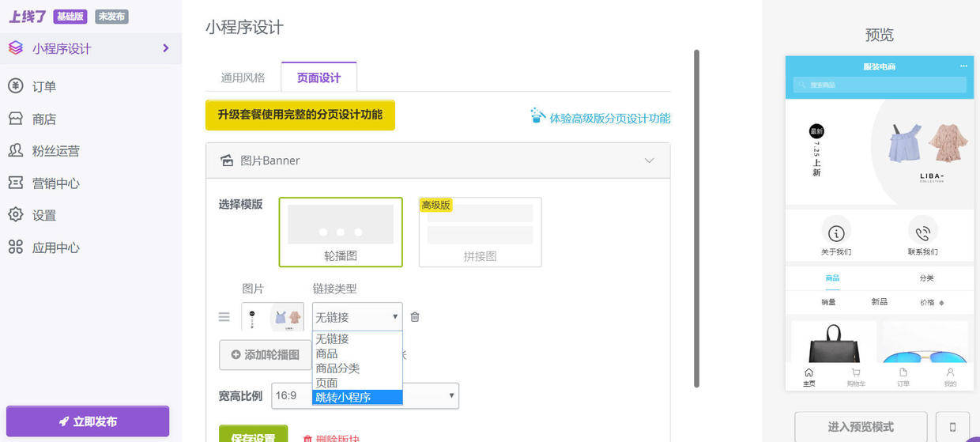The height and width of the screenshot is (442, 980).
Task: Expand the 小程序设计 sidebar arrow
Action: click(x=166, y=48)
